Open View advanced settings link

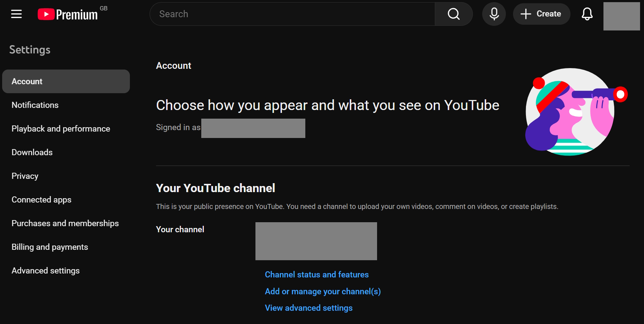coord(308,308)
